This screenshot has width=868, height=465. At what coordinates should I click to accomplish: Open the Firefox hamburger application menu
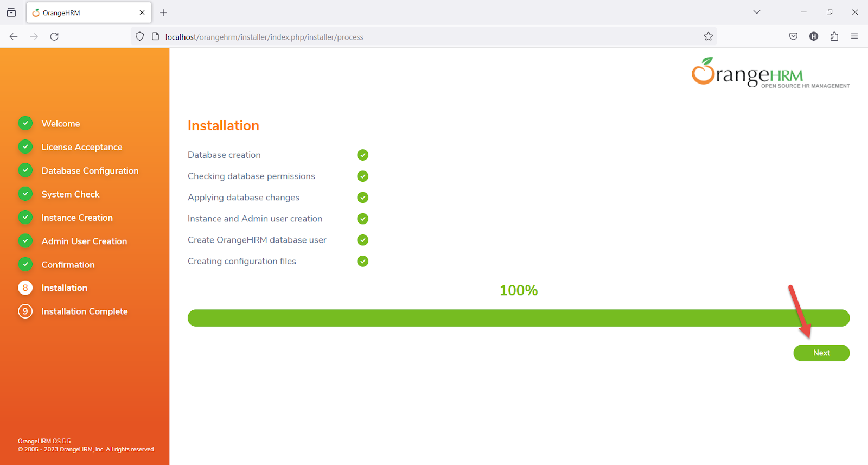click(x=854, y=36)
